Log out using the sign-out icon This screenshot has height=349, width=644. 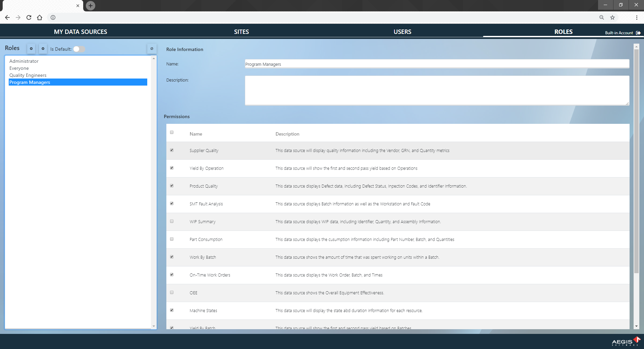point(638,33)
